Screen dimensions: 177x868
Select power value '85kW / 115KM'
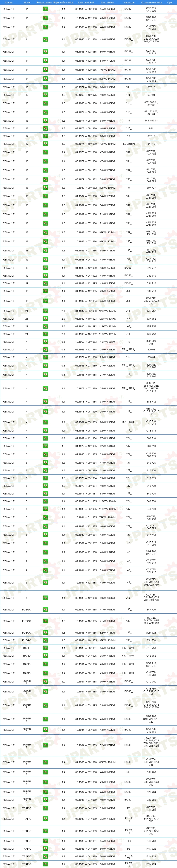107,79
